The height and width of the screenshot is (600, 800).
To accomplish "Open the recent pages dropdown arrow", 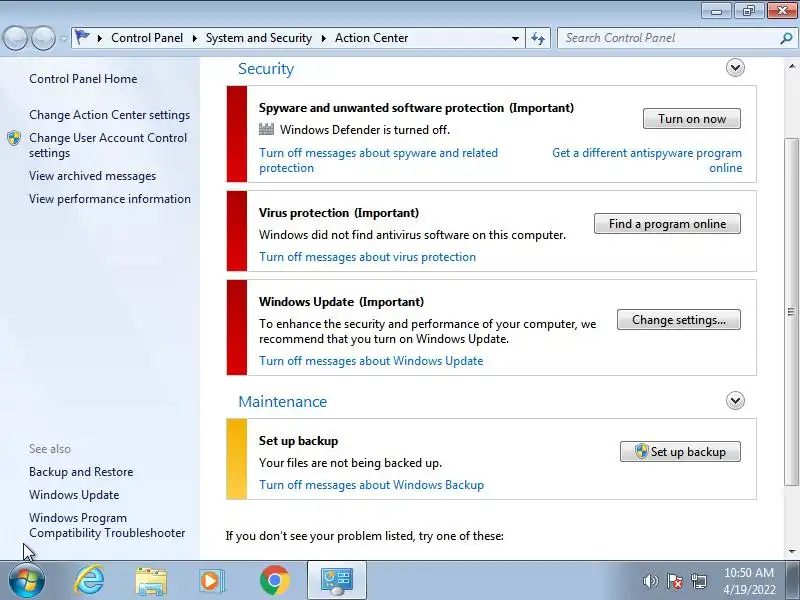I will point(63,38).
